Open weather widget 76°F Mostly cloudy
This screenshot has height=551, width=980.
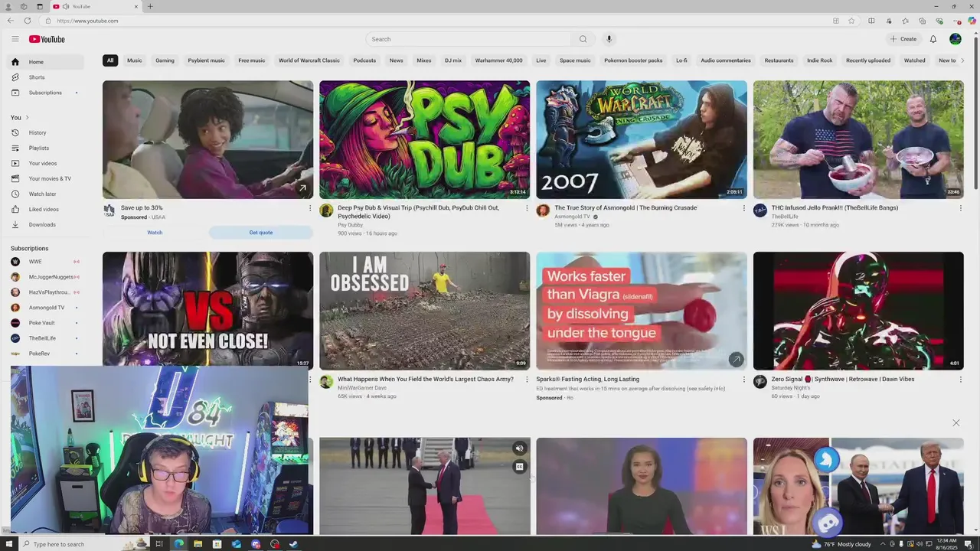(841, 544)
